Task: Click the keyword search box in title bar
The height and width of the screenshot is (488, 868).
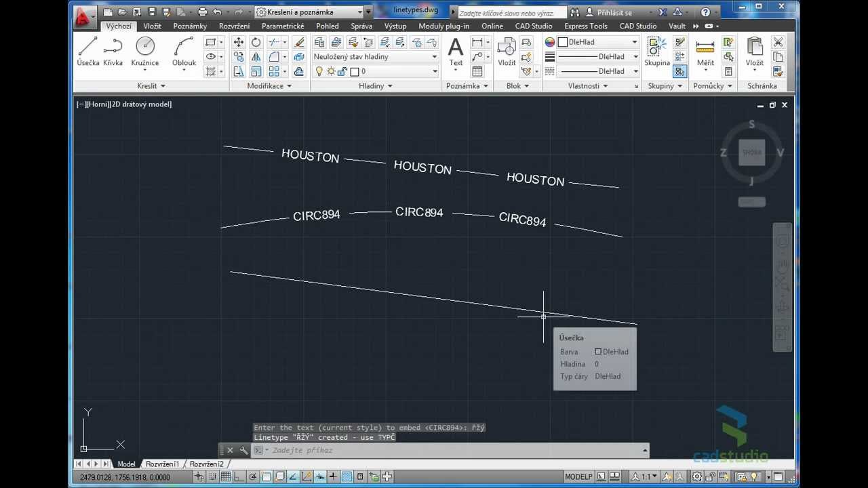Action: [511, 12]
